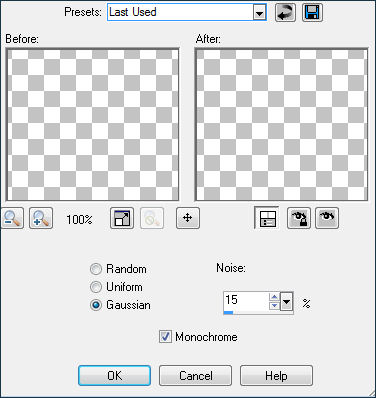Open the Presets dropdown list
Viewport: 376px width, 398px height.
pos(259,13)
